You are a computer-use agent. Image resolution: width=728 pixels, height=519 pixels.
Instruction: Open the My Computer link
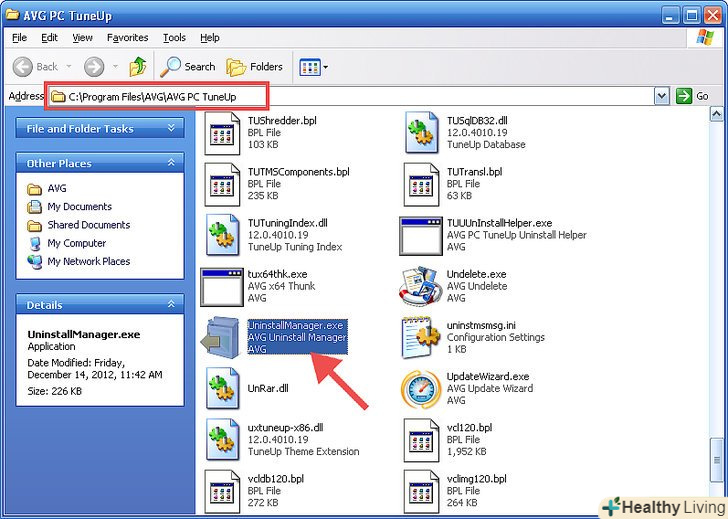tap(77, 243)
